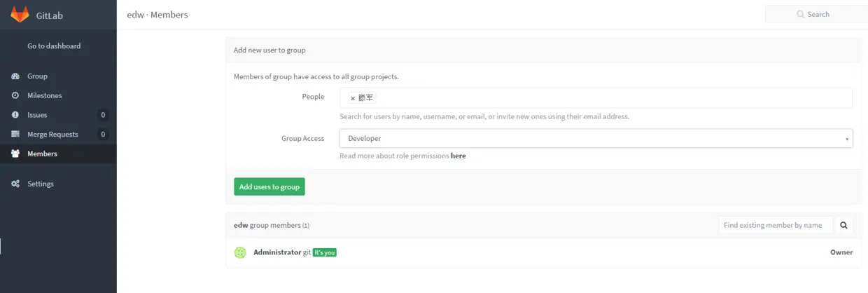Click the Members people icon
The height and width of the screenshot is (293, 868).
coord(15,154)
